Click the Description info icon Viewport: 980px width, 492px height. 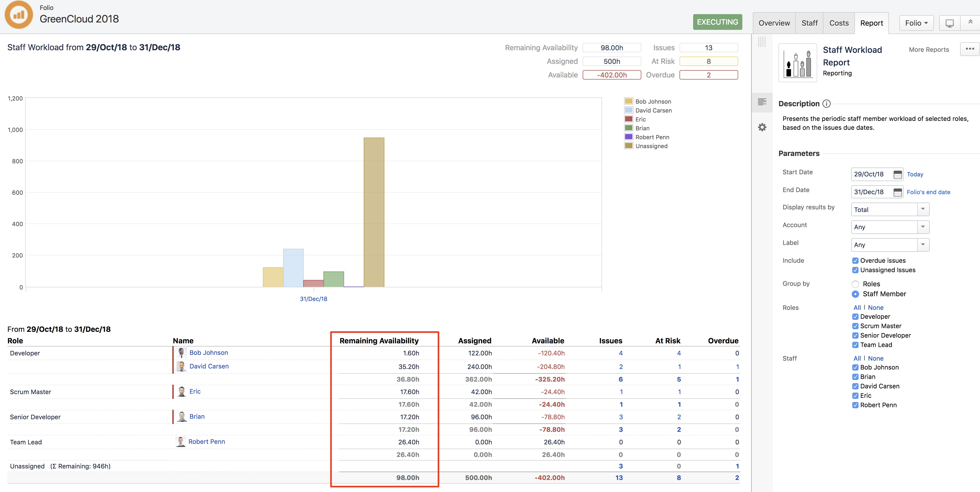[826, 104]
